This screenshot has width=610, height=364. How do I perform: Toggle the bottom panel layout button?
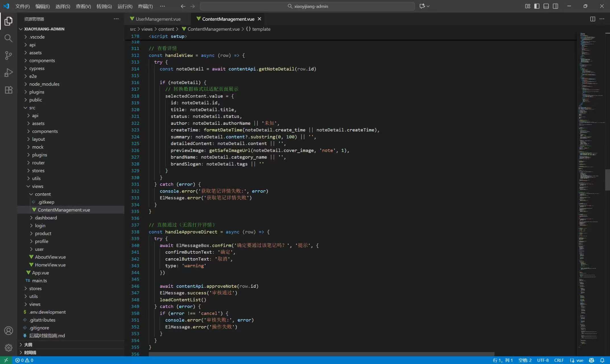pyautogui.click(x=546, y=6)
